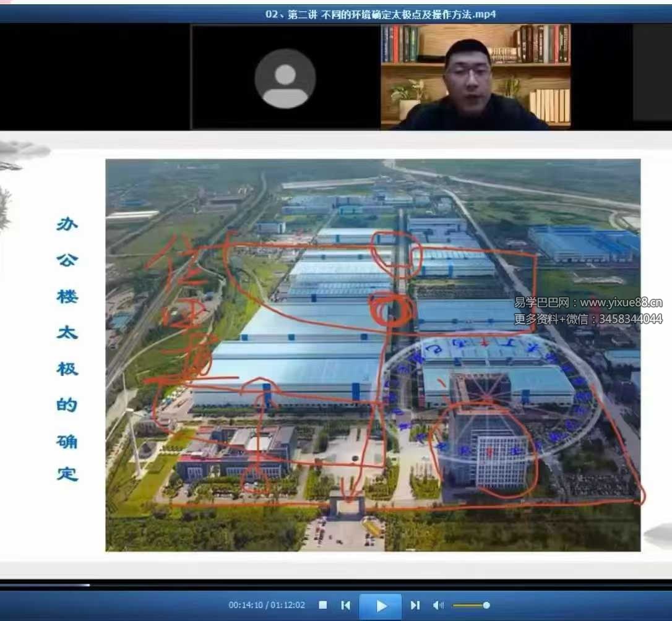Skip to the previous track
The width and height of the screenshot is (672, 621).
tap(346, 605)
